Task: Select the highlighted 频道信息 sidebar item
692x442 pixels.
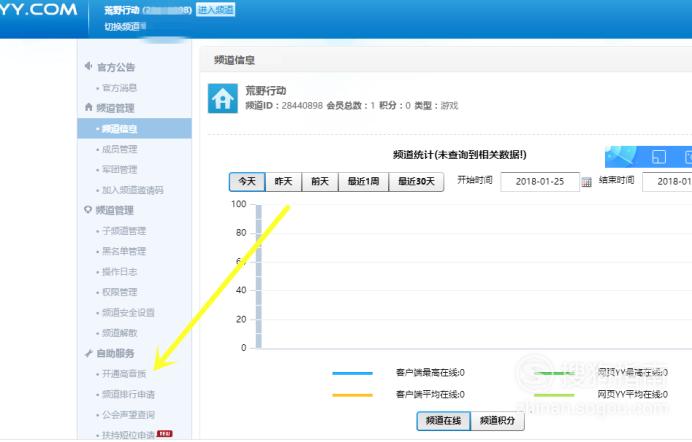Action: [135, 128]
